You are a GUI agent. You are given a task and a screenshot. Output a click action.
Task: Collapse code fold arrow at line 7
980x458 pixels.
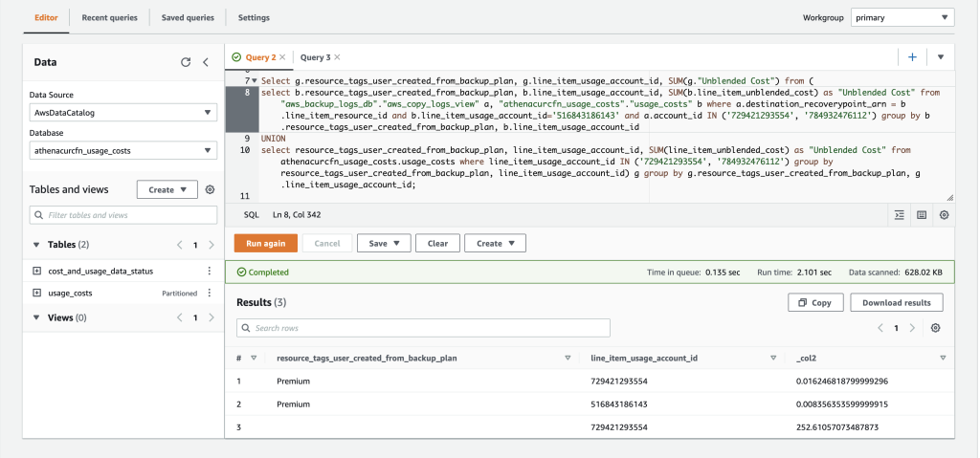point(255,81)
